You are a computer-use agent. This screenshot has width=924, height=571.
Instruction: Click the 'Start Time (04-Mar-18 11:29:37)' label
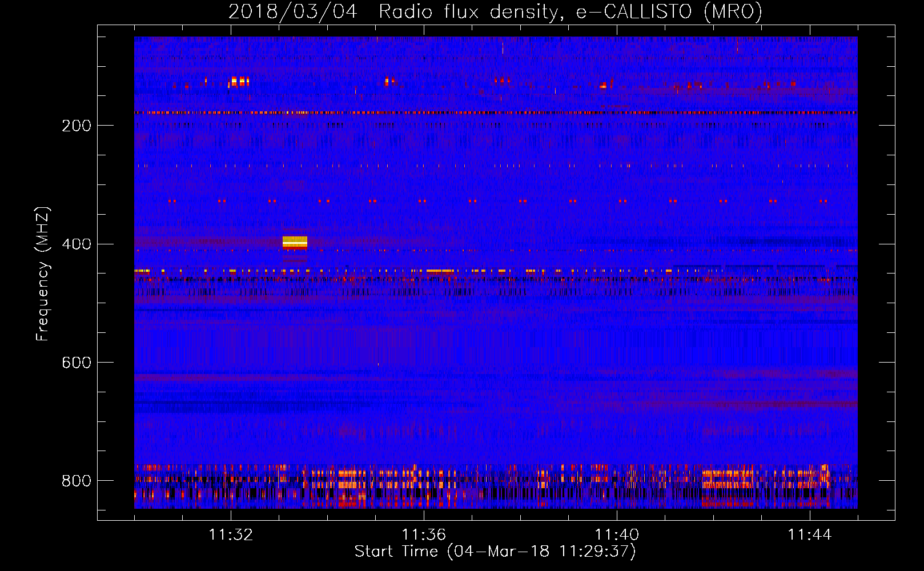[x=495, y=552]
